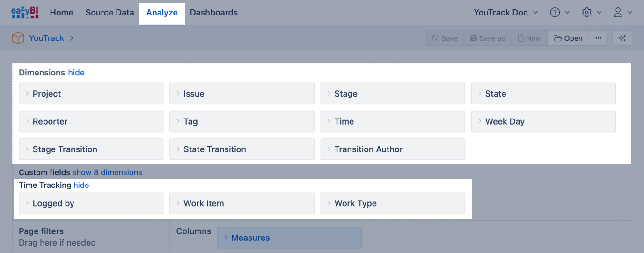Click the YouTrack cube icon
This screenshot has width=644, height=253.
18,38
